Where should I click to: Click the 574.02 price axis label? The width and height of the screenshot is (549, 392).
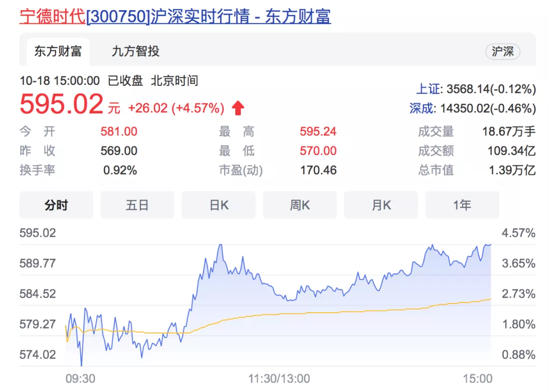click(x=38, y=355)
